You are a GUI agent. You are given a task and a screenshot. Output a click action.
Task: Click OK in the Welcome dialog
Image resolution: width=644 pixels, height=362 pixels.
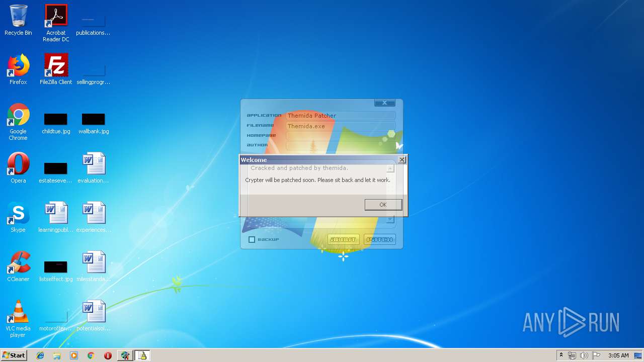(383, 205)
